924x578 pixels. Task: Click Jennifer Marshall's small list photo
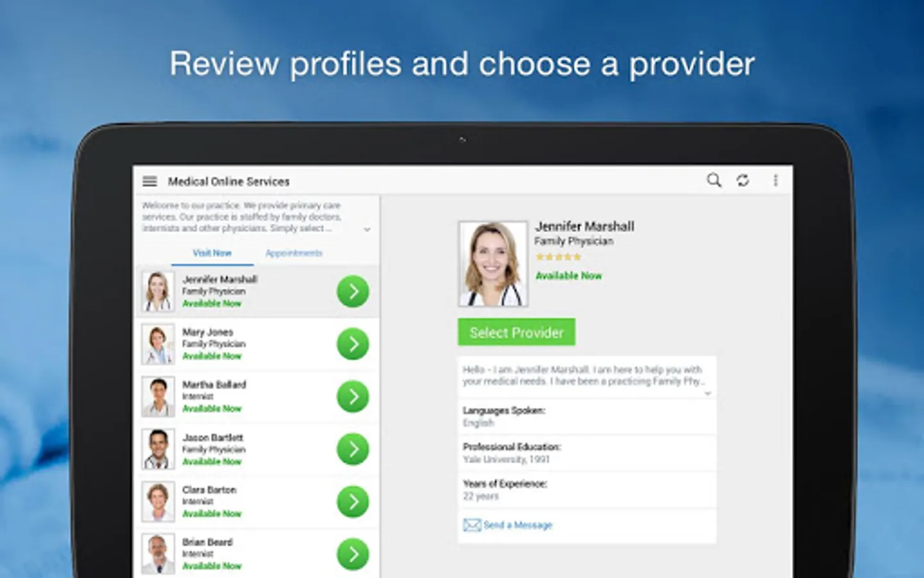pyautogui.click(x=158, y=292)
